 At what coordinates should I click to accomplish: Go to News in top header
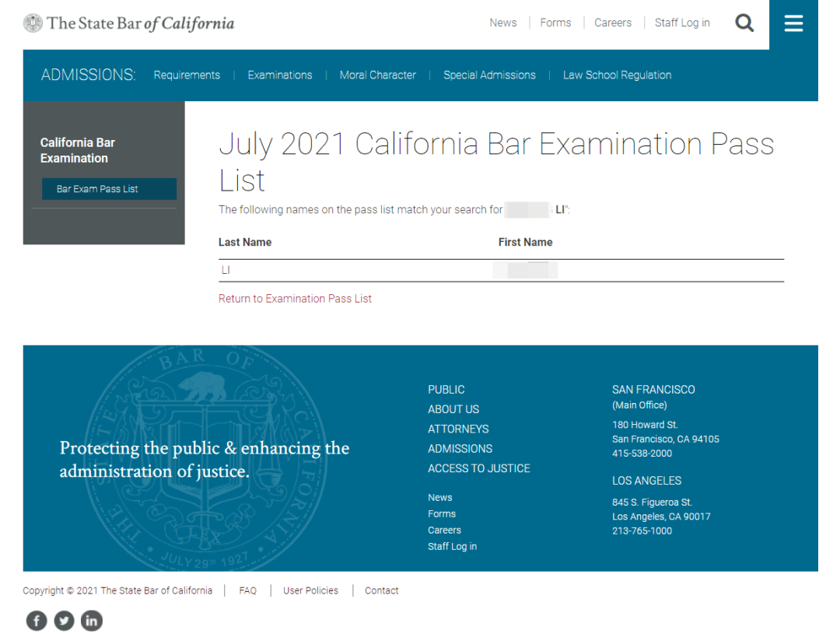click(x=503, y=23)
